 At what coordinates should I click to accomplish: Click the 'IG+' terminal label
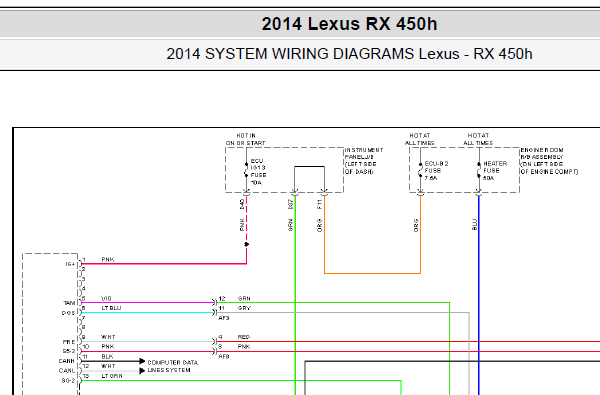(x=70, y=264)
